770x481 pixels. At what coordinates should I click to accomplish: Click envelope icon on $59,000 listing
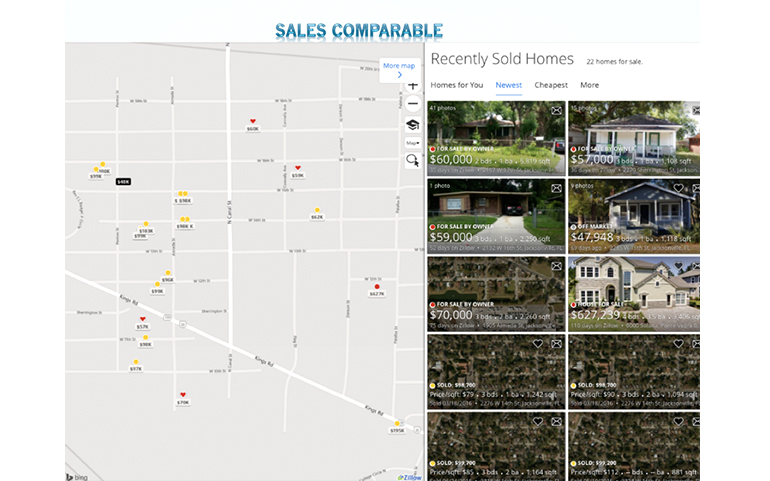(556, 187)
